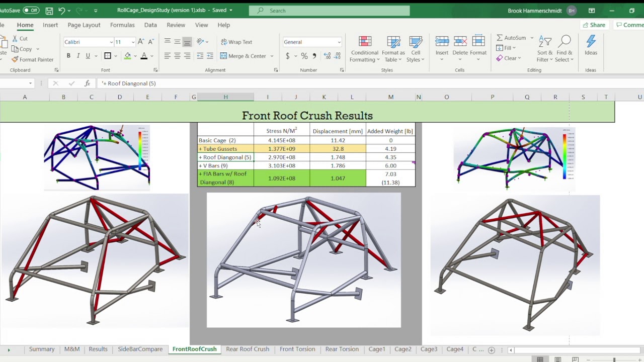Switch to the Summary sheet tab
The width and height of the screenshot is (644, 362).
pos(42,349)
